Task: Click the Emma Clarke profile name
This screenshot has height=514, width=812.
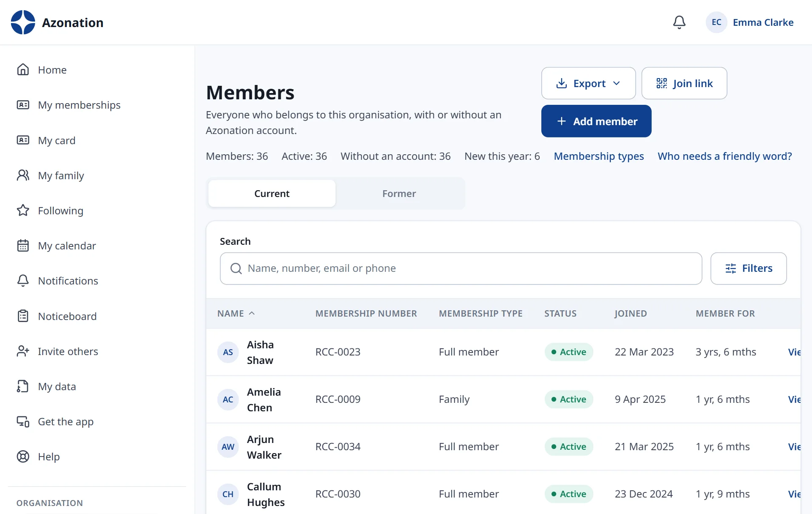Action: [763, 22]
